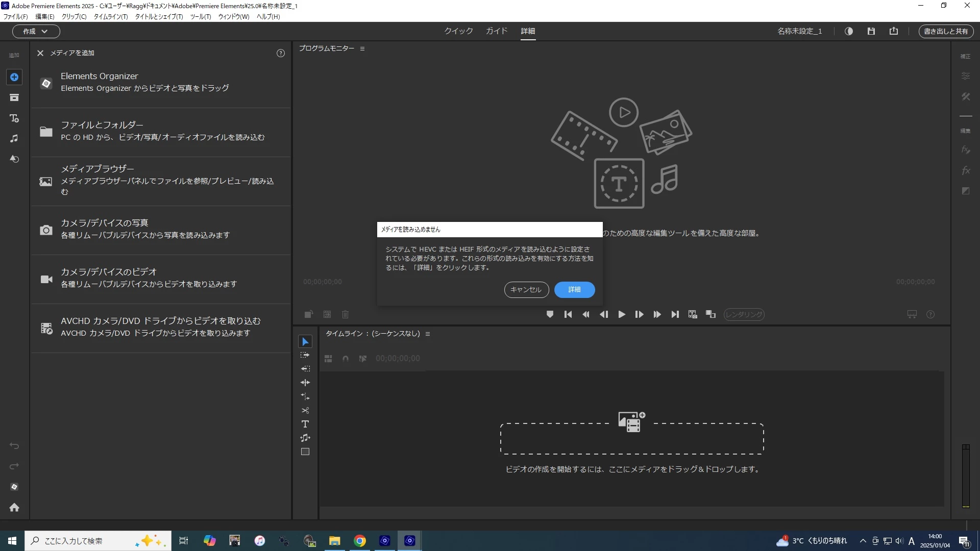
Task: Select the Selection arrow tool in timeline toolbar
Action: [x=305, y=341]
